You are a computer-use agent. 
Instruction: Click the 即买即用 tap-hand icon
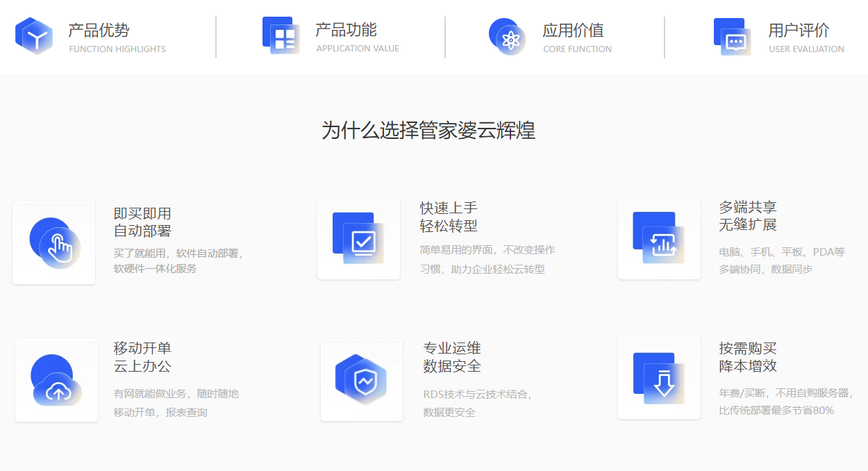[55, 242]
